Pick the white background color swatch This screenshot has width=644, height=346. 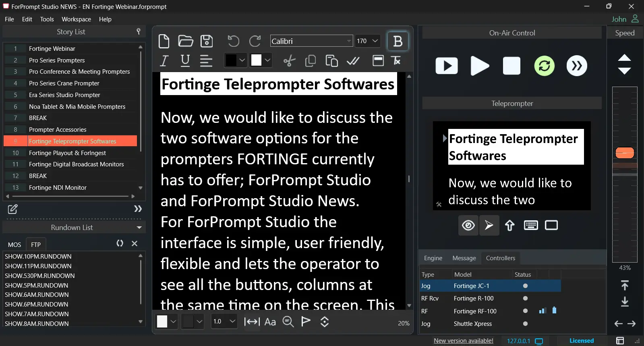[x=257, y=60]
